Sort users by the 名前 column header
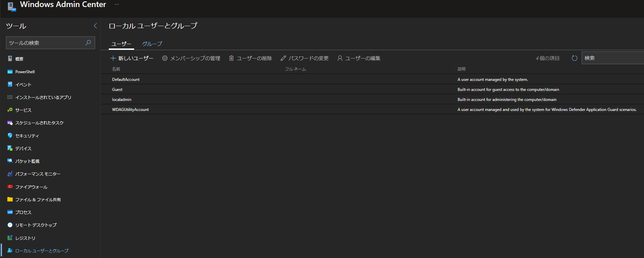 (116, 69)
